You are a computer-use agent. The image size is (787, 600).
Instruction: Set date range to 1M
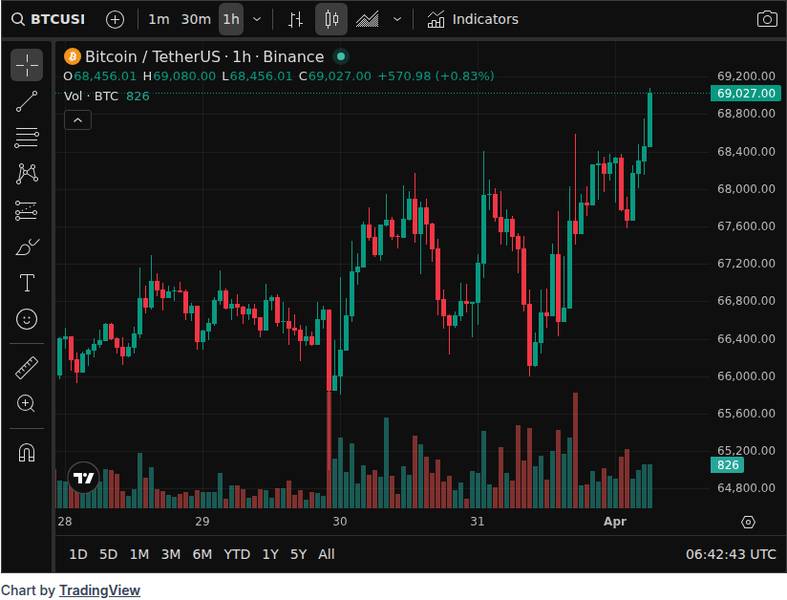[139, 554]
